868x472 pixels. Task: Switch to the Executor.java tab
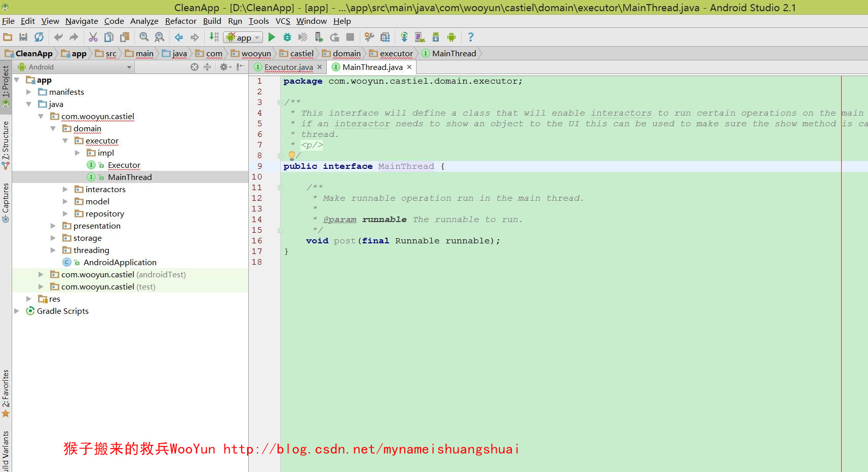(288, 67)
